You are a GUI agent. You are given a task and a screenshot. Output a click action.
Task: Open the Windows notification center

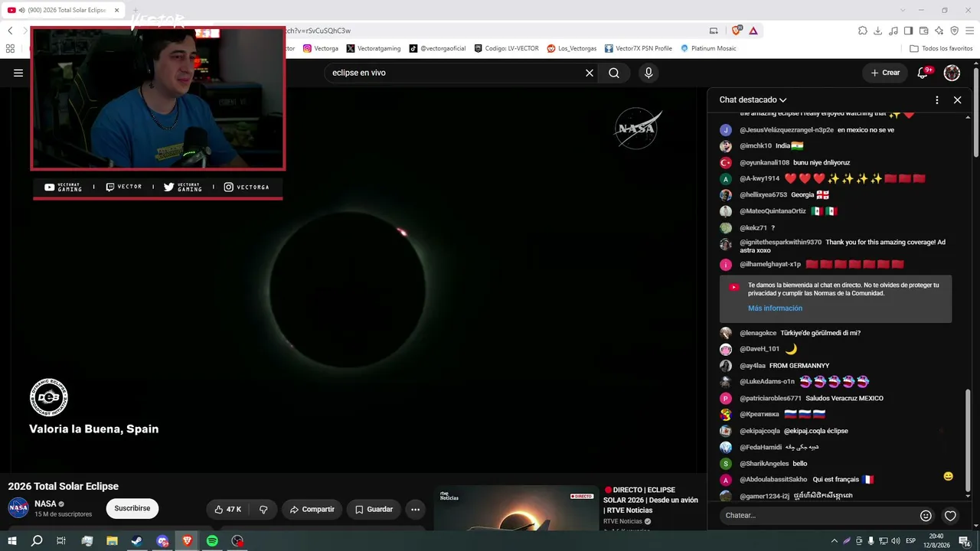(965, 541)
